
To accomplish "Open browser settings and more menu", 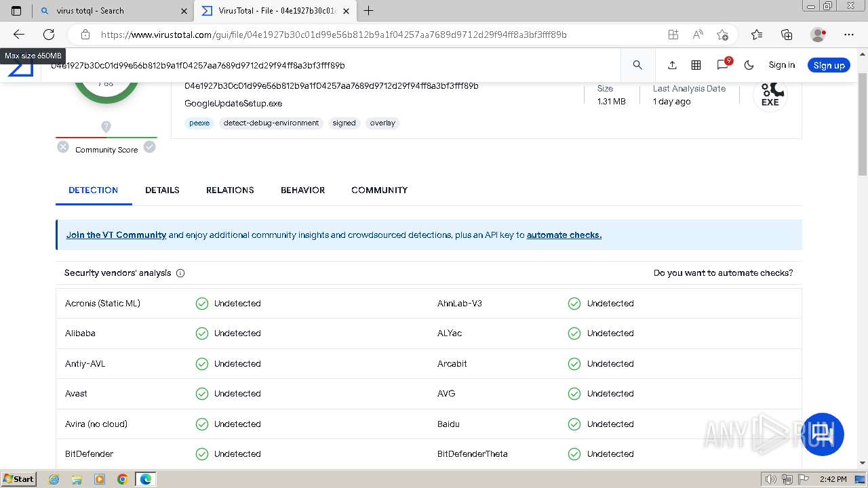I will click(849, 35).
